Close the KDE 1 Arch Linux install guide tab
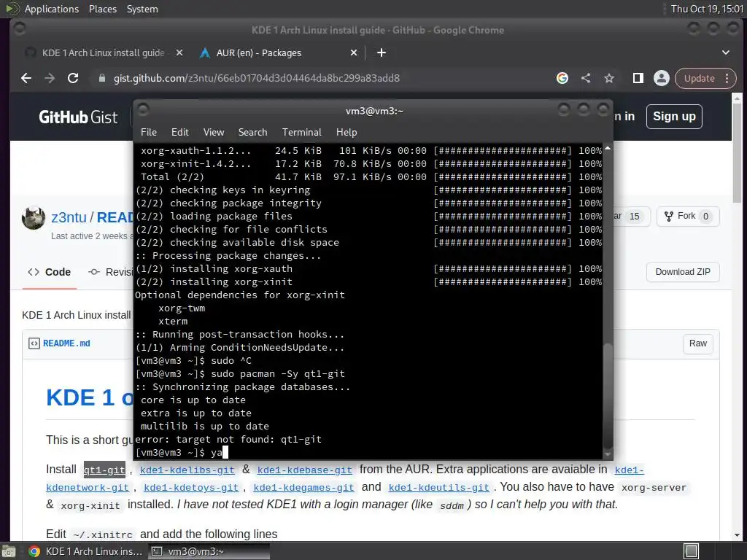The image size is (747, 560). click(179, 52)
